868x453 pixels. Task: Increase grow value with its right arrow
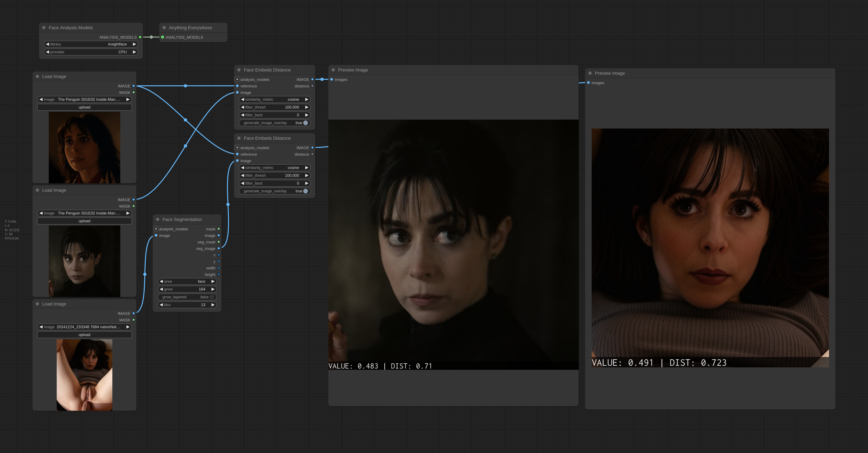pyautogui.click(x=213, y=289)
